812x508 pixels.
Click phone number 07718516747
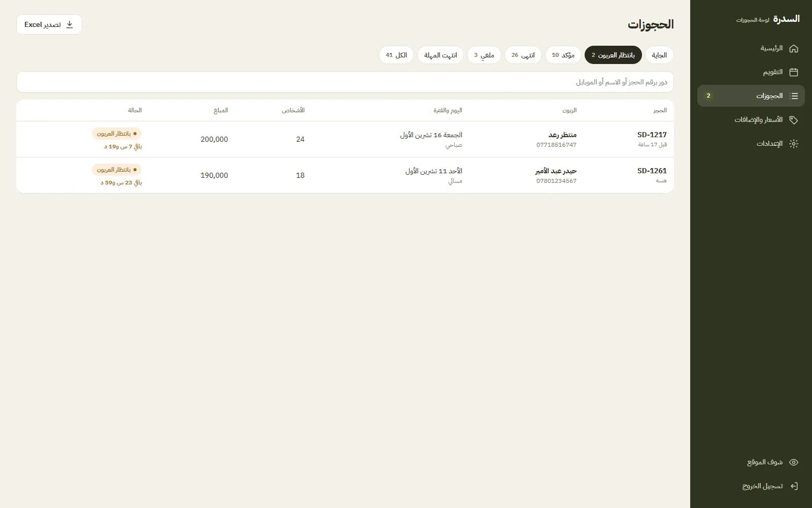pos(556,145)
